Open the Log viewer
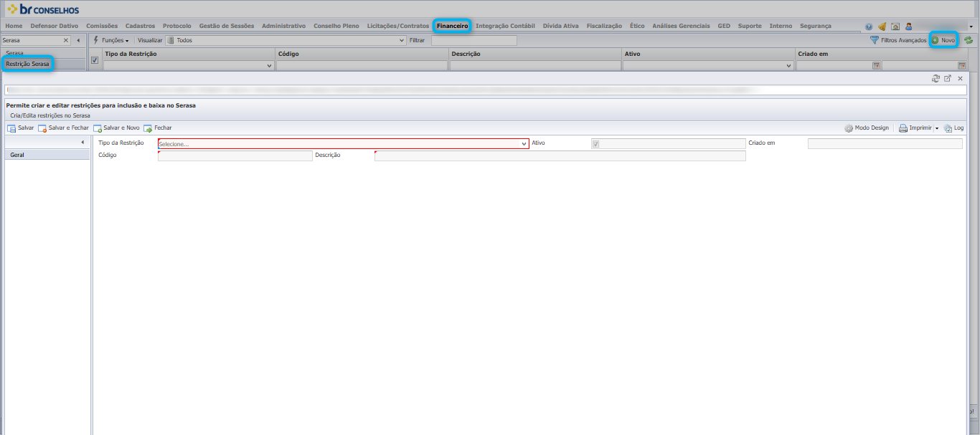Image resolution: width=980 pixels, height=435 pixels. click(x=953, y=128)
